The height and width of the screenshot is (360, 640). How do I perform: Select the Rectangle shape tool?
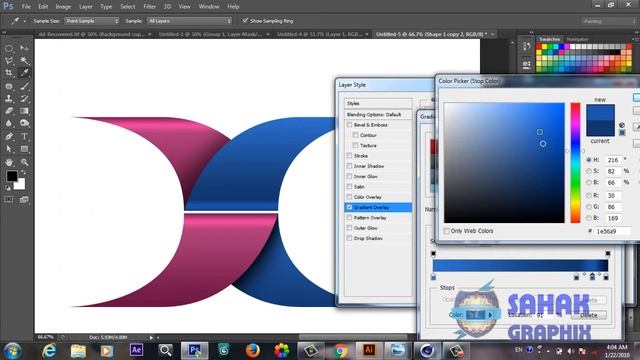pyautogui.click(x=24, y=149)
